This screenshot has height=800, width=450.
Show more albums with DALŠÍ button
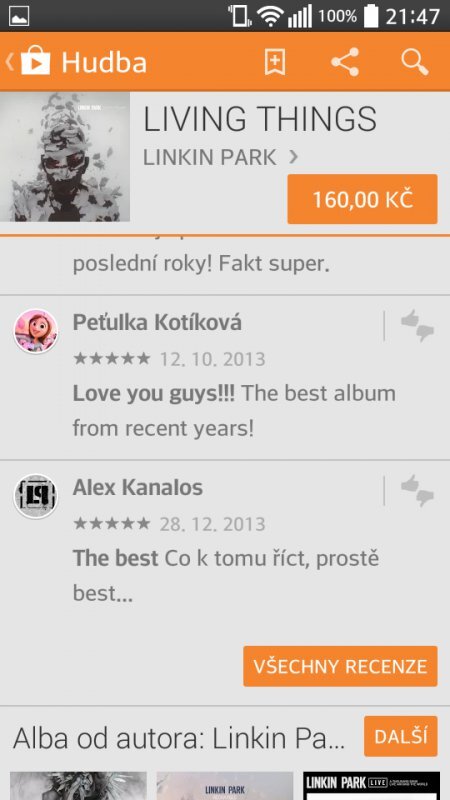tap(401, 736)
